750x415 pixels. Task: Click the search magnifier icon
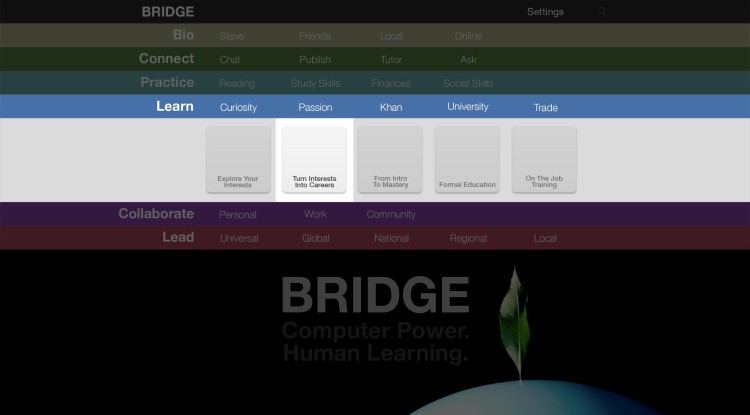[x=602, y=12]
